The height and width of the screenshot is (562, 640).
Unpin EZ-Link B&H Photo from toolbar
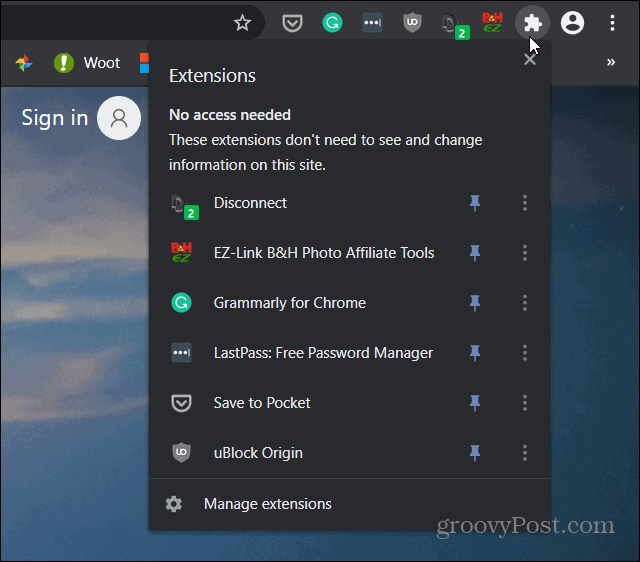click(x=475, y=253)
